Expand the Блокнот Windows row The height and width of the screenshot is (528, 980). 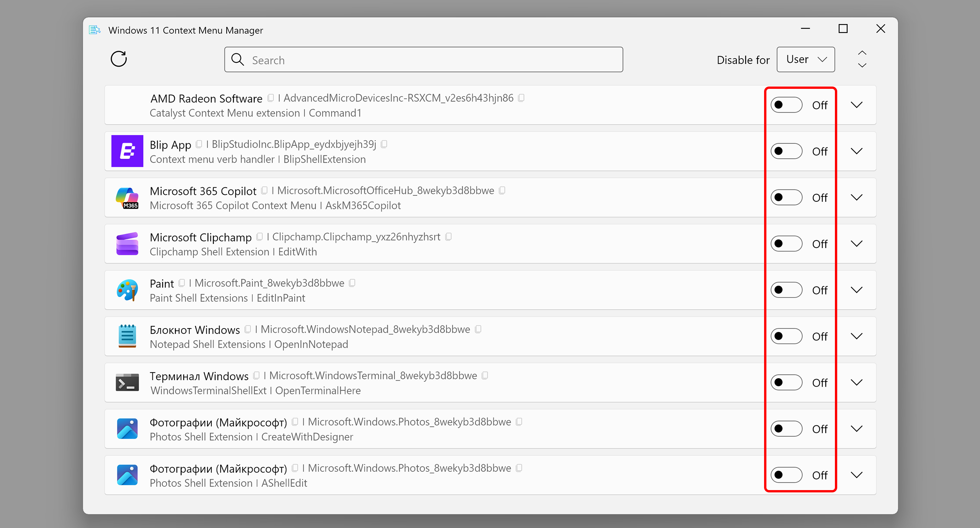857,336
